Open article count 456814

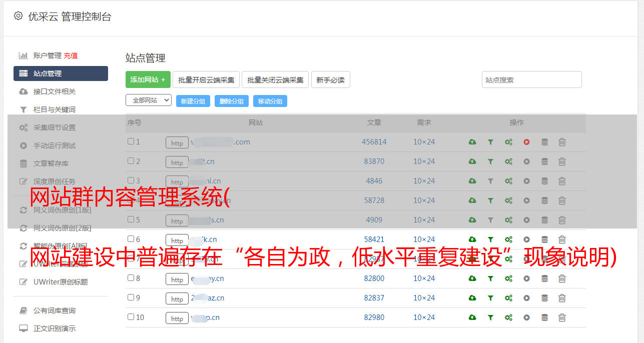[x=374, y=142]
